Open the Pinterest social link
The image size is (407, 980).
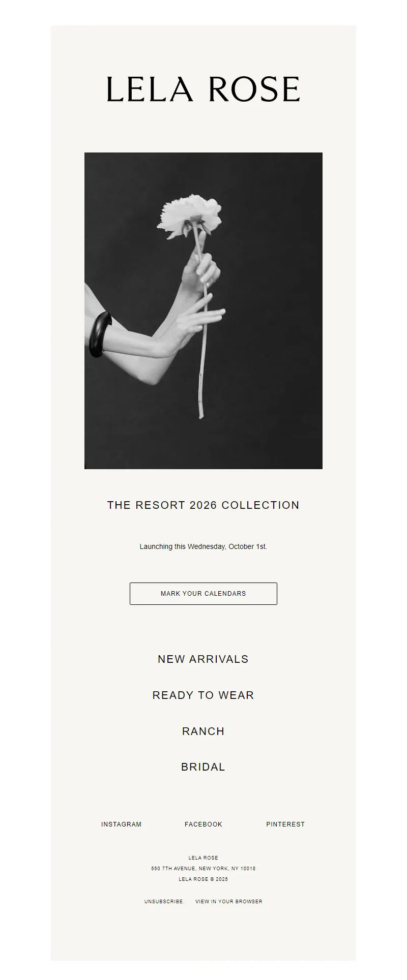coord(285,824)
